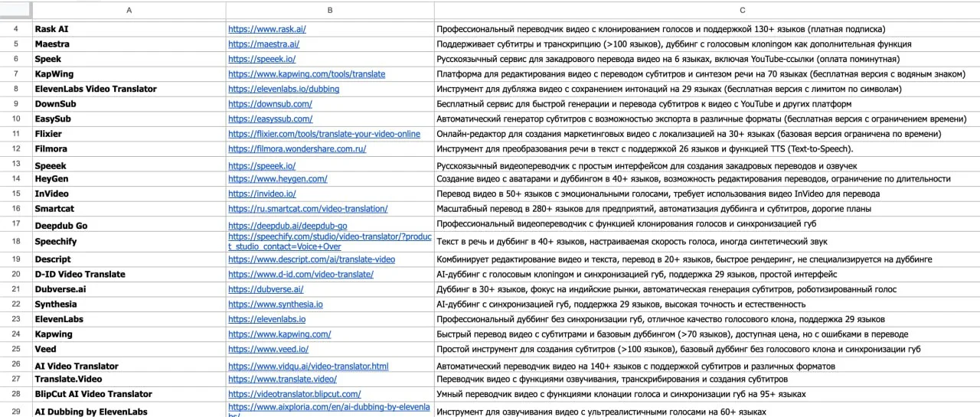Open the https://www.veed.io/ link

268,349
